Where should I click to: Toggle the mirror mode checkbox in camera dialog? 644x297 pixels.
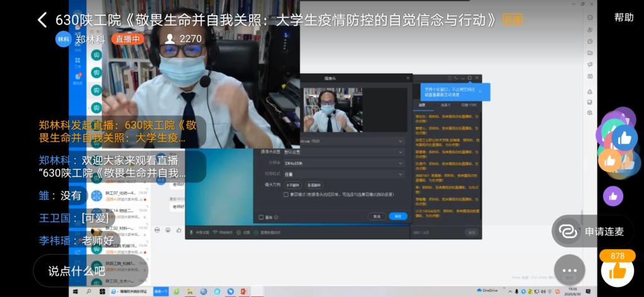[286, 195]
